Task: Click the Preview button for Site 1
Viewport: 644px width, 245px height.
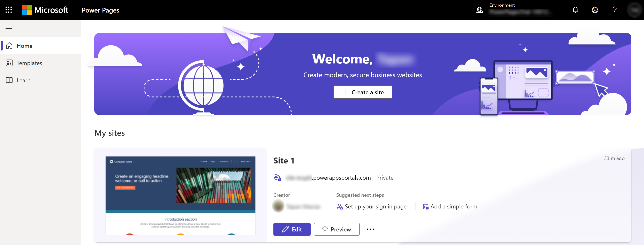Action: pyautogui.click(x=337, y=229)
